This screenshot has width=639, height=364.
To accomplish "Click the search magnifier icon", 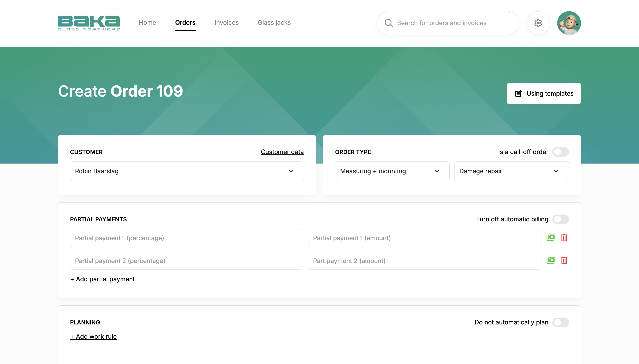I will pyautogui.click(x=389, y=23).
